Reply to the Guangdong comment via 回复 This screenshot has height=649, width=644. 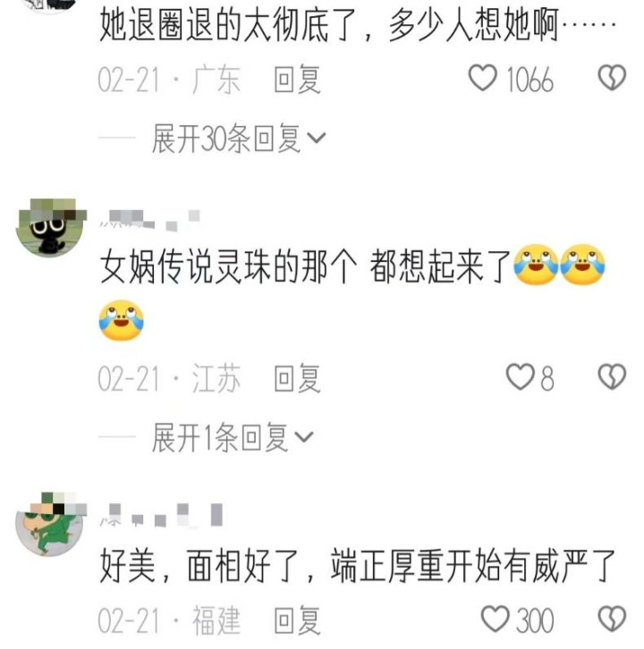click(297, 79)
